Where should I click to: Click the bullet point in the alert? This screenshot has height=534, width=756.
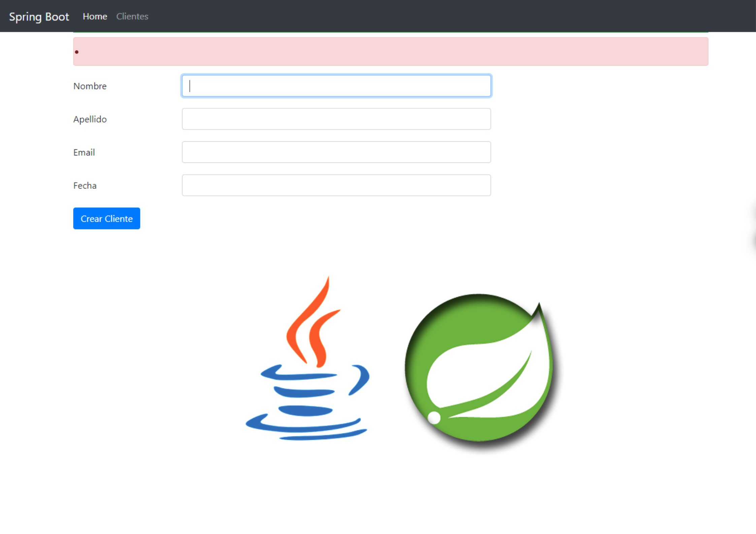77,52
